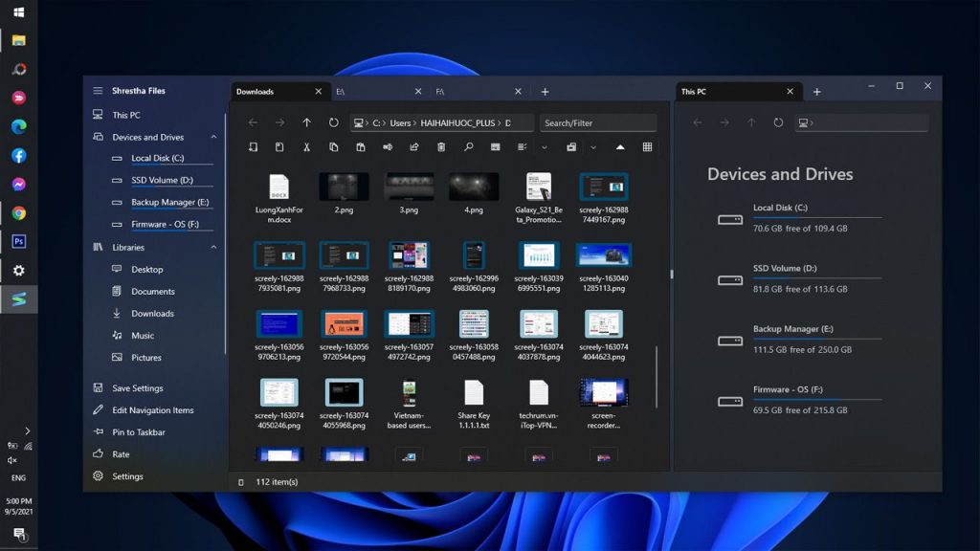The height and width of the screenshot is (551, 980).
Task: Click the selection options icon in toolbar
Action: tap(522, 146)
